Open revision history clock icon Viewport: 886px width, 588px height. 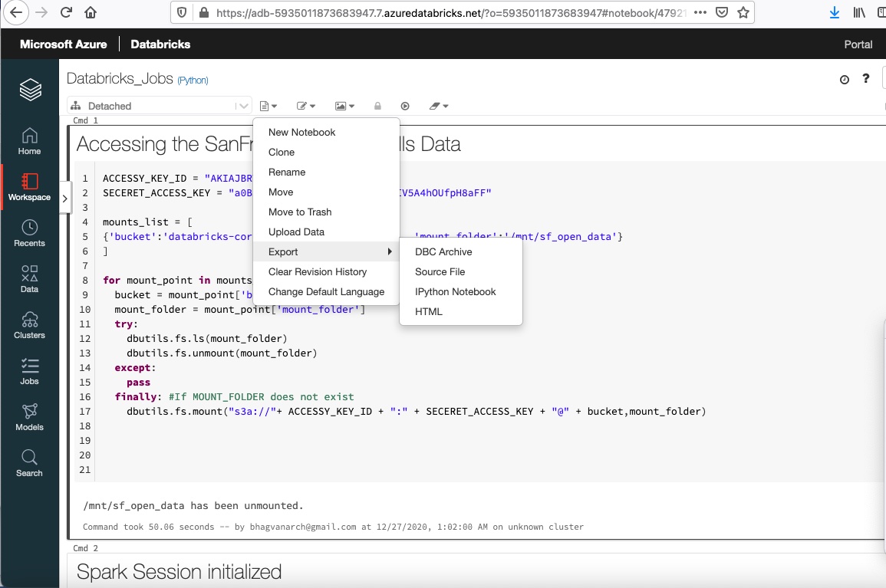[x=844, y=80]
